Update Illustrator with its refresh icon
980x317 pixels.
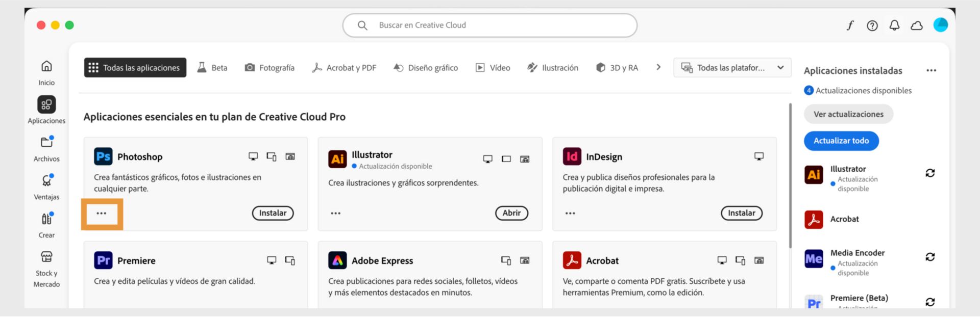tap(930, 173)
